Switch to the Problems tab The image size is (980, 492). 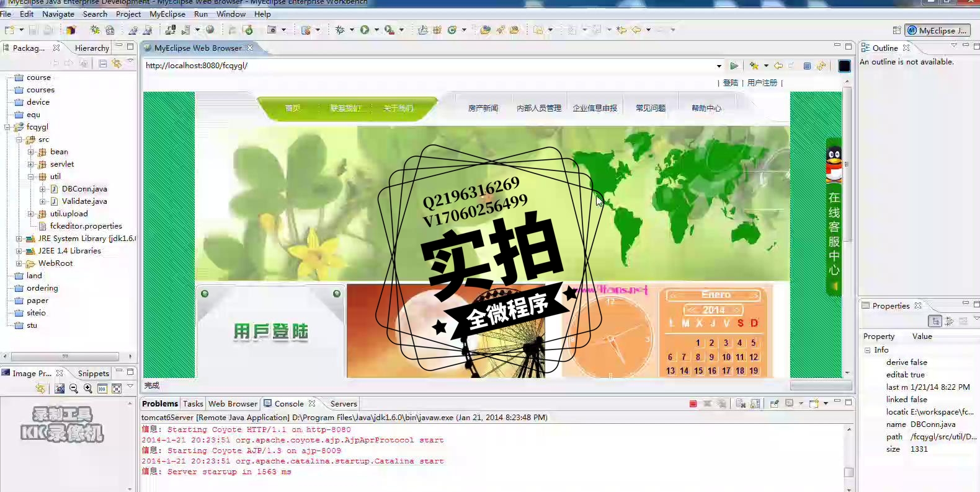(x=160, y=403)
